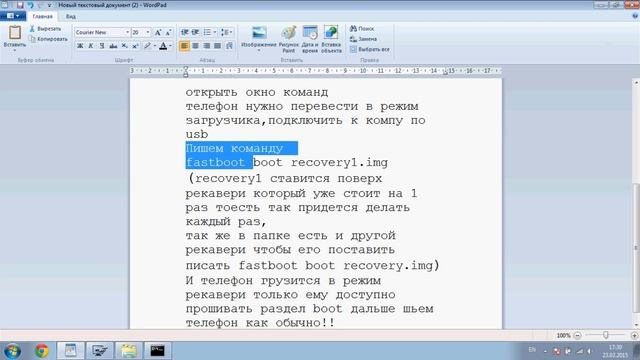Center align the text

pyautogui.click(x=196, y=46)
